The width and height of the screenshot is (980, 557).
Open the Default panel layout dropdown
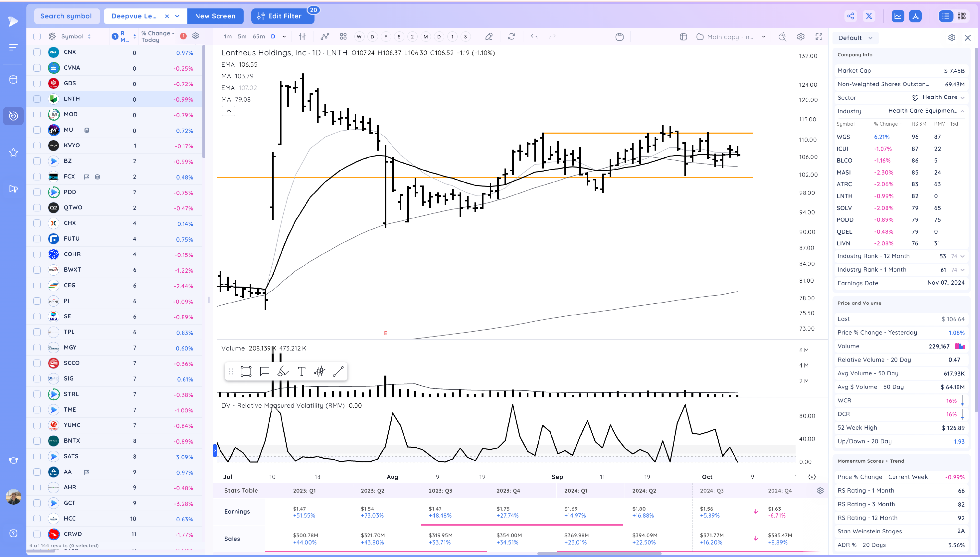click(x=855, y=38)
